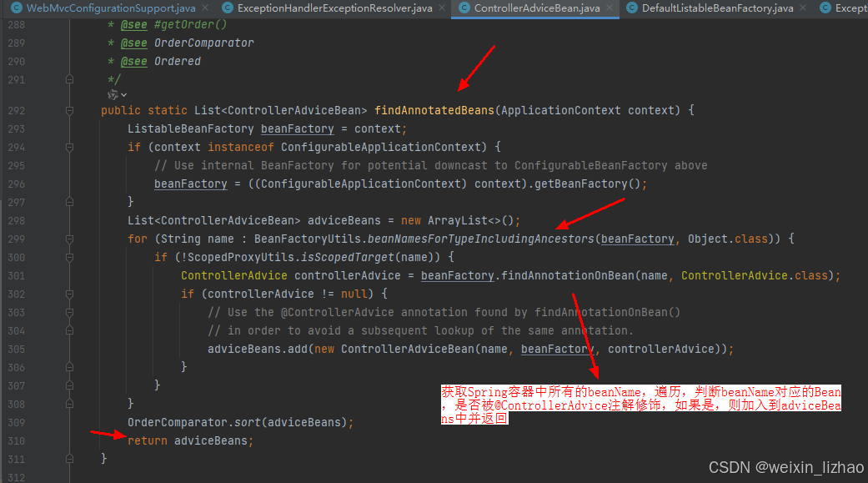Close the ControllerAdviceBean.java tab
The height and width of the screenshot is (483, 868).
[609, 8]
